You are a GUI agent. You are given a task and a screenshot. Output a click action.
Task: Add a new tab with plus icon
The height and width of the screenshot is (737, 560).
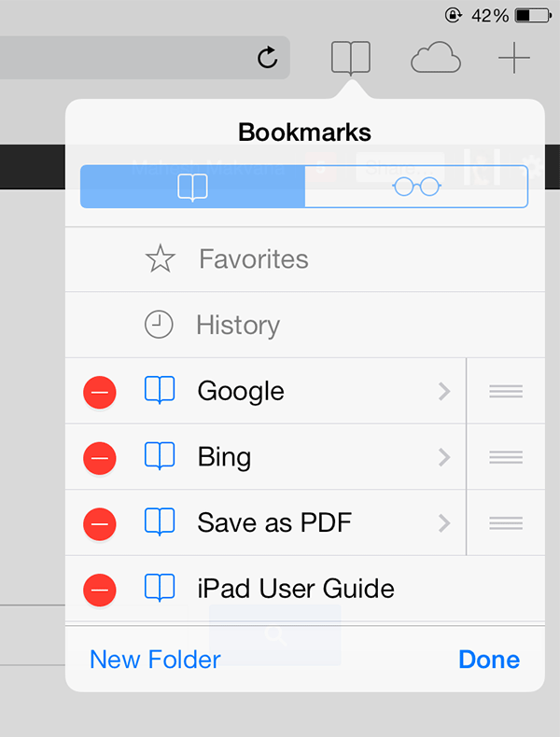coord(513,59)
